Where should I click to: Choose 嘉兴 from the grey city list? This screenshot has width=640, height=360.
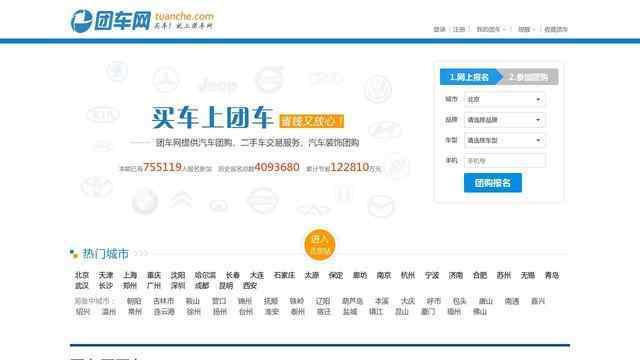[538, 301]
